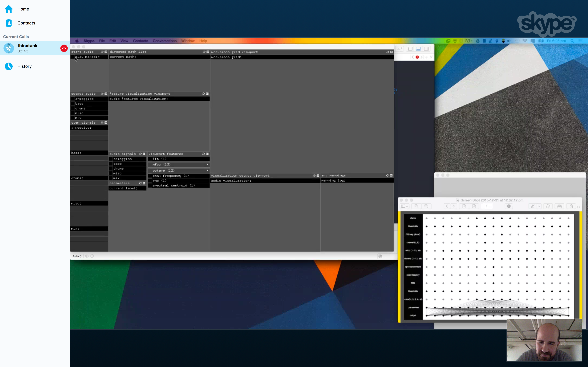Open the Conversations menu in shared menubar
Screen dimensions: 588x367
[164, 41]
